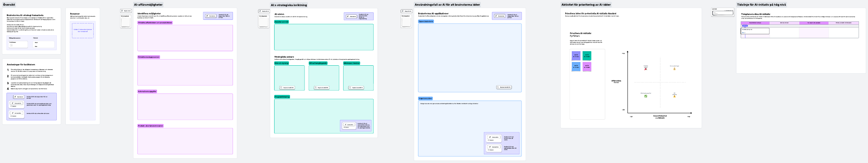Click the warning icon in the upper-right quadrant

click(674, 69)
